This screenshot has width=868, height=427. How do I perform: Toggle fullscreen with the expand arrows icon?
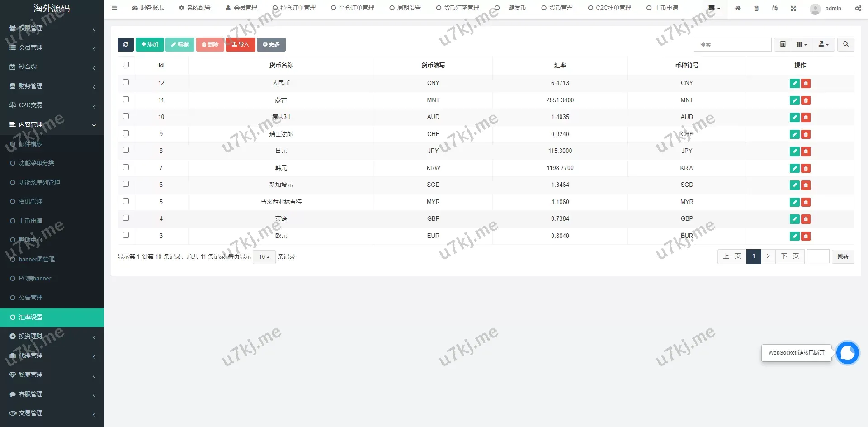click(x=793, y=8)
